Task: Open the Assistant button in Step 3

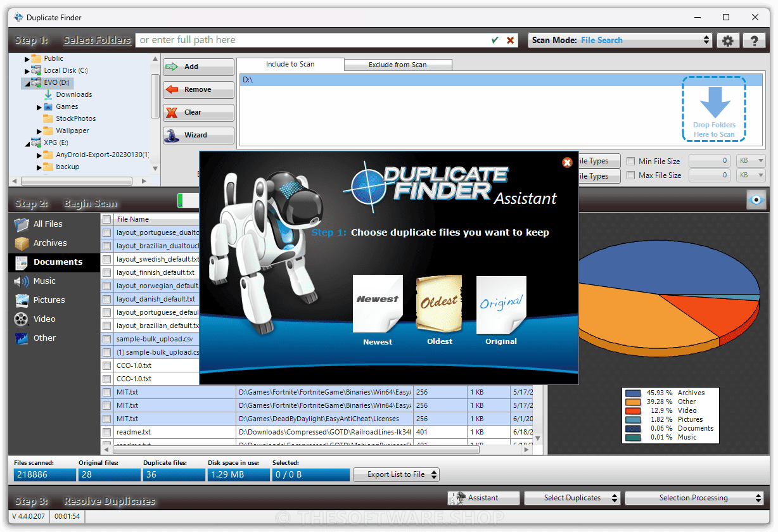Action: point(483,498)
